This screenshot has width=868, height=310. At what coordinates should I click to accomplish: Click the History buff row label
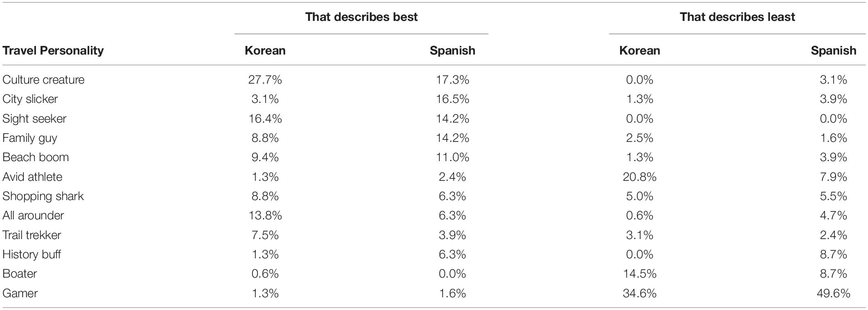coord(32,254)
